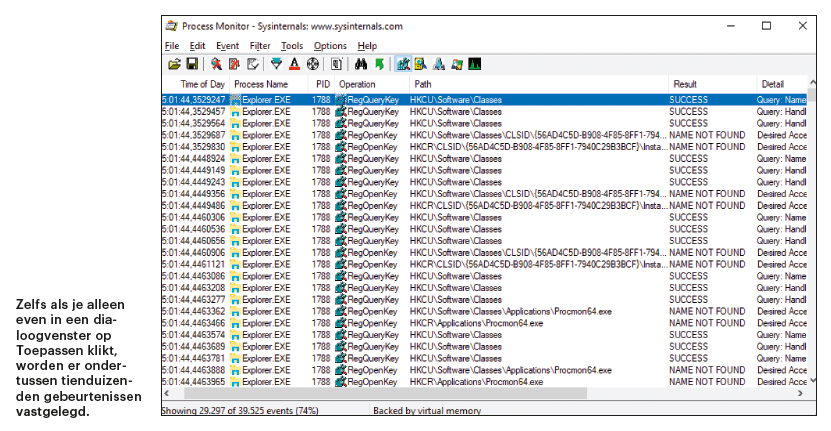
Task: Open the Tools menu
Action: point(292,46)
